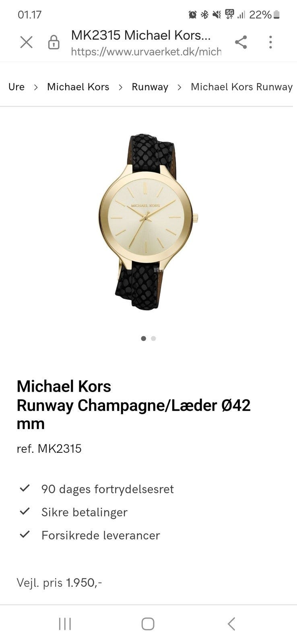Screen dimensions: 297x644
Task: Tap the secure connection lock icon
Action: [x=54, y=42]
